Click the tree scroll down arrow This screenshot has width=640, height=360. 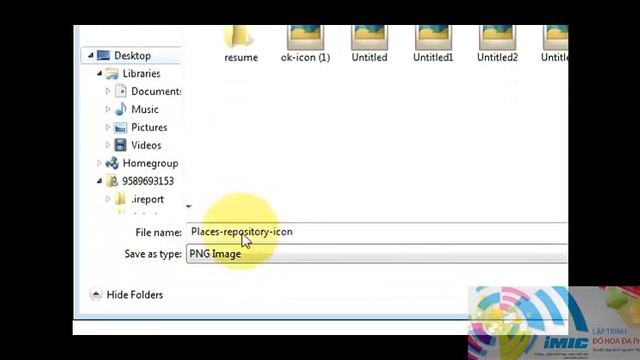point(188,206)
